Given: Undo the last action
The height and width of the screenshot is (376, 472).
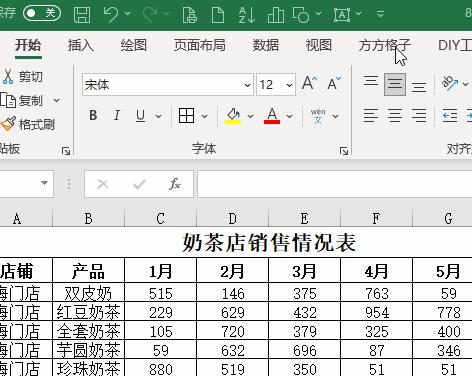Looking at the screenshot, I should (111, 14).
